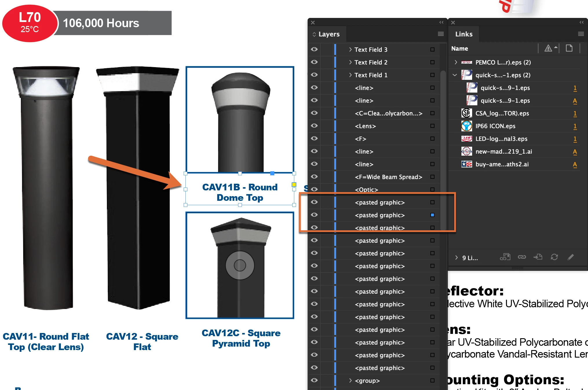
Task: Expand the PEMCO L...r).eps link group
Action: [456, 62]
